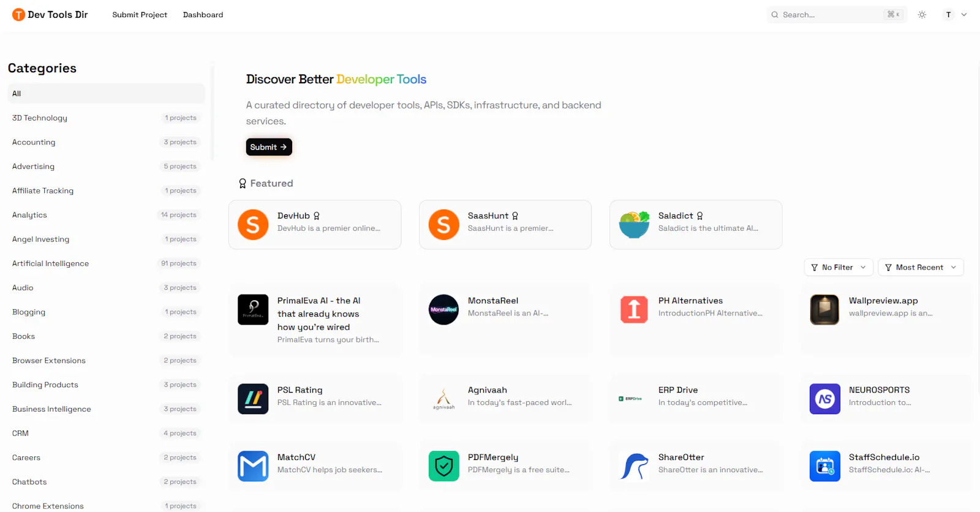
Task: Open the Blogging category
Action: click(107, 312)
